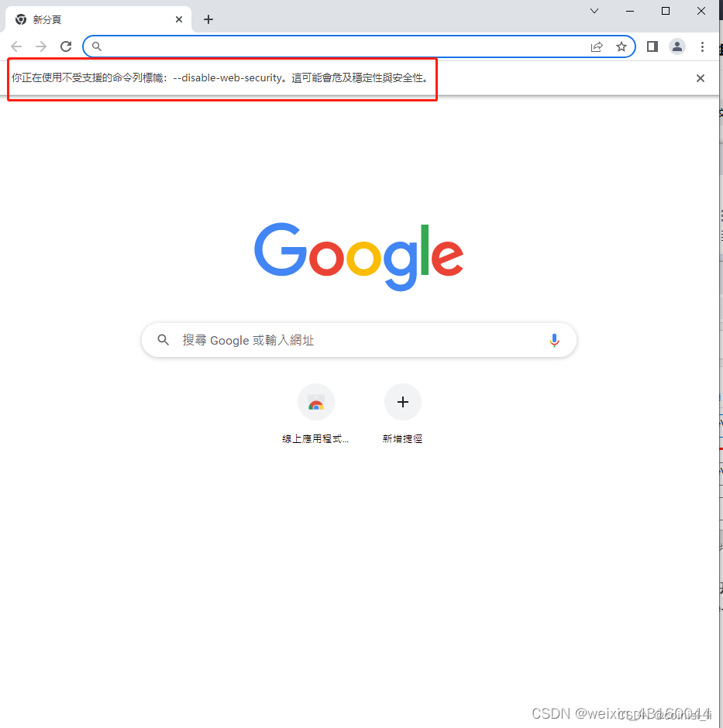Click the Google logo
The image size is (723, 728).
(359, 256)
